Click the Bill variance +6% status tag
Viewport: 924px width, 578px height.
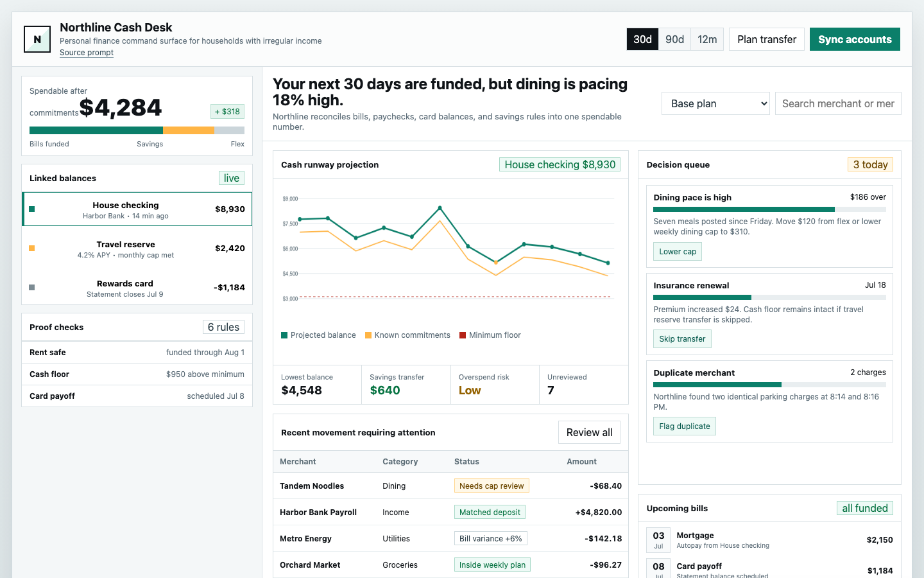pos(490,538)
